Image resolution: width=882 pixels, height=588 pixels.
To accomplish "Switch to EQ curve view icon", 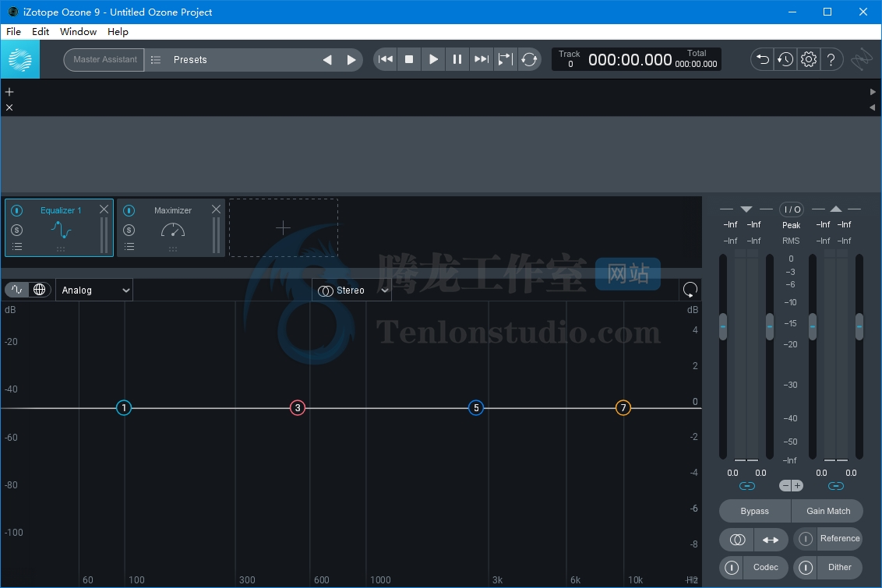I will click(x=17, y=290).
